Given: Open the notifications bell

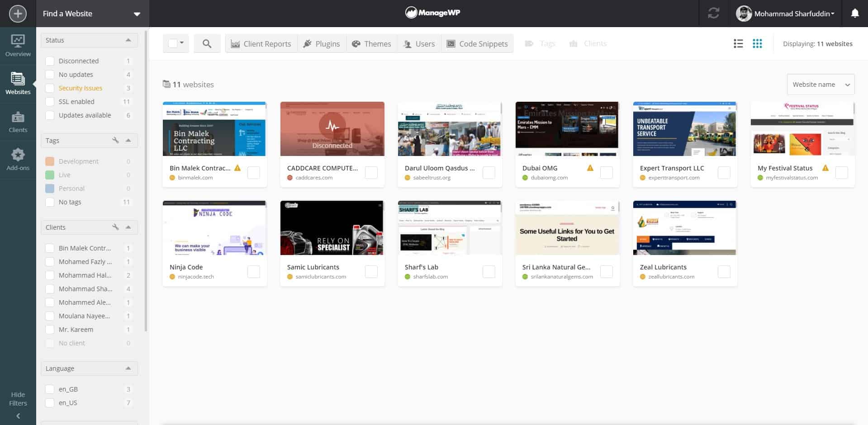Looking at the screenshot, I should pyautogui.click(x=854, y=14).
